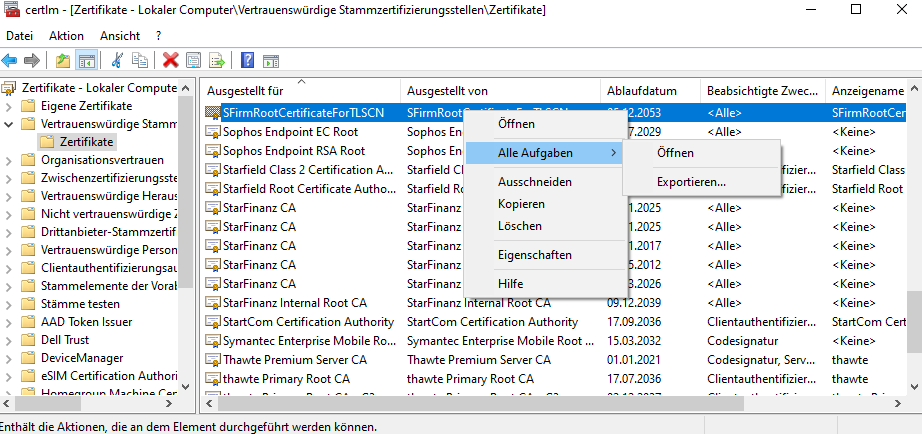
Task: Click the blue Back arrow in the toolbar
Action: (x=9, y=60)
